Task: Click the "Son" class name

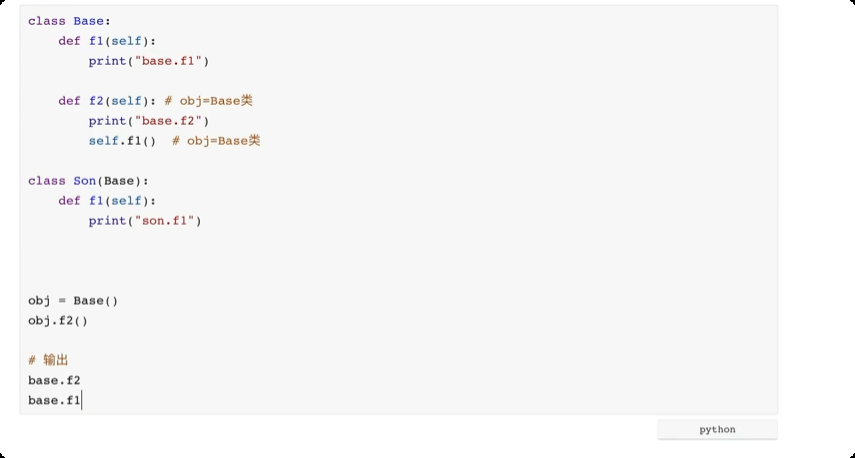Action: point(84,181)
